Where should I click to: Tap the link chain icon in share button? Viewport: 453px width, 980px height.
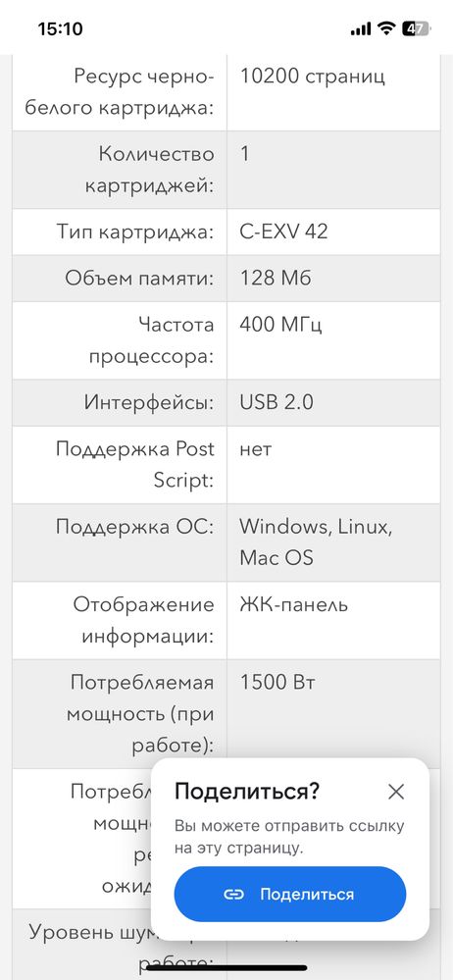pos(233,895)
